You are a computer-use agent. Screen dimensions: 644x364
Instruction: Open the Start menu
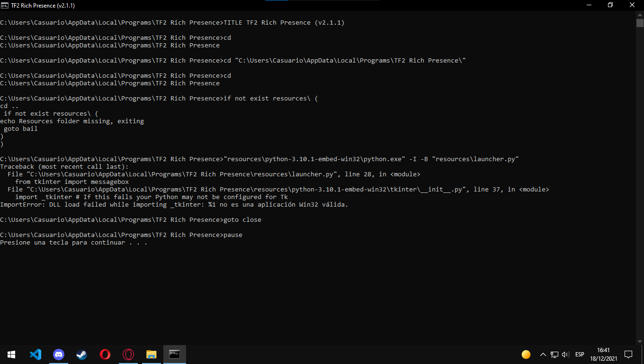click(x=10, y=354)
